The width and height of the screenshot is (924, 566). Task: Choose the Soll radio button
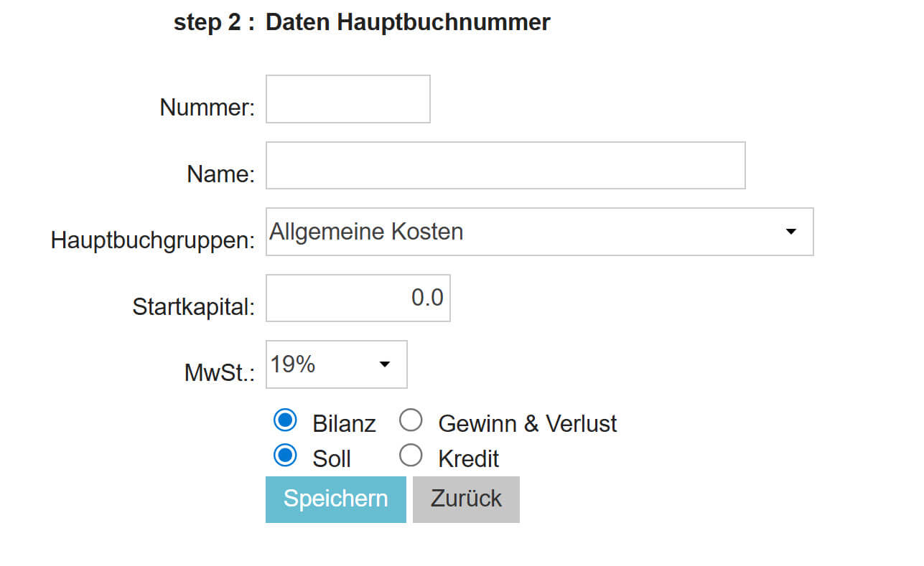pyautogui.click(x=285, y=456)
